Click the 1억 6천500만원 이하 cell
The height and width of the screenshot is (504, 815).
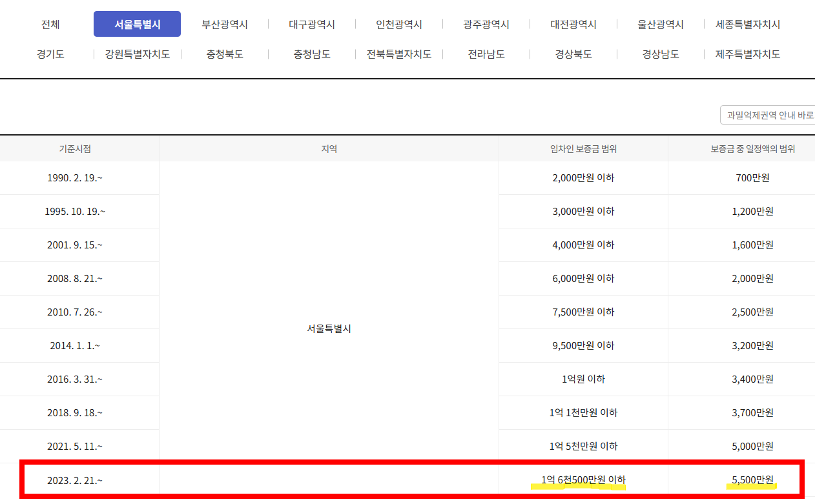[583, 479]
